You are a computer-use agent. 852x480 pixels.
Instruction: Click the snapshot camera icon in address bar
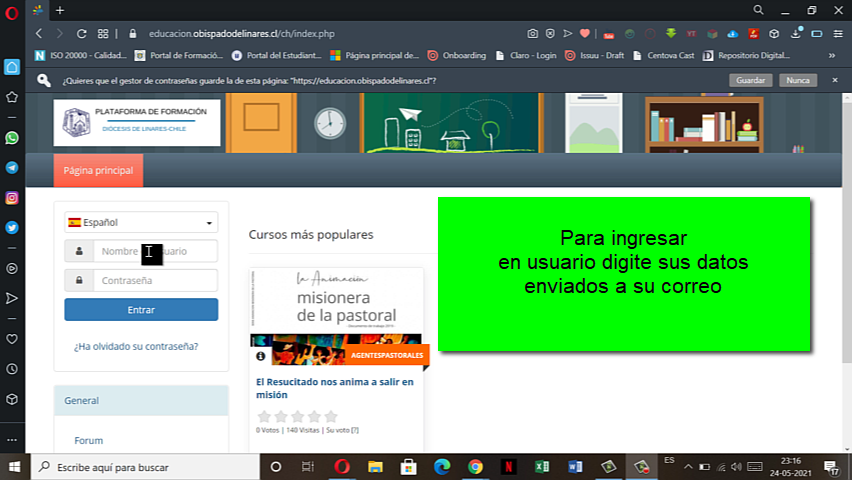(533, 34)
